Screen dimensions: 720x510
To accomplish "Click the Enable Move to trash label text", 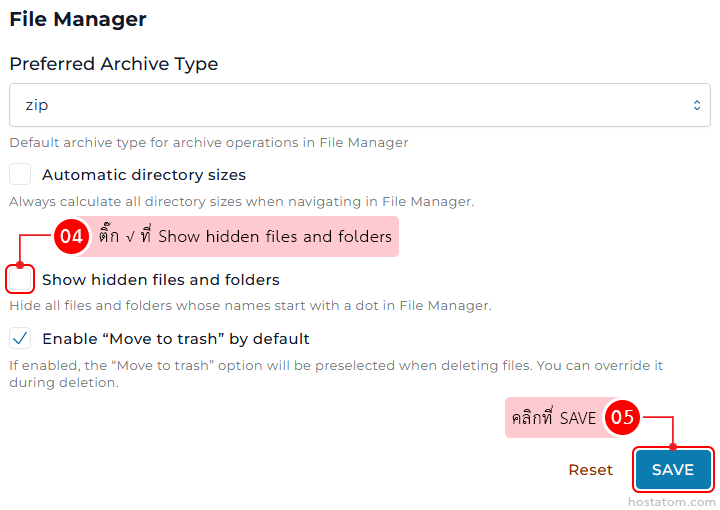I will 176,339.
